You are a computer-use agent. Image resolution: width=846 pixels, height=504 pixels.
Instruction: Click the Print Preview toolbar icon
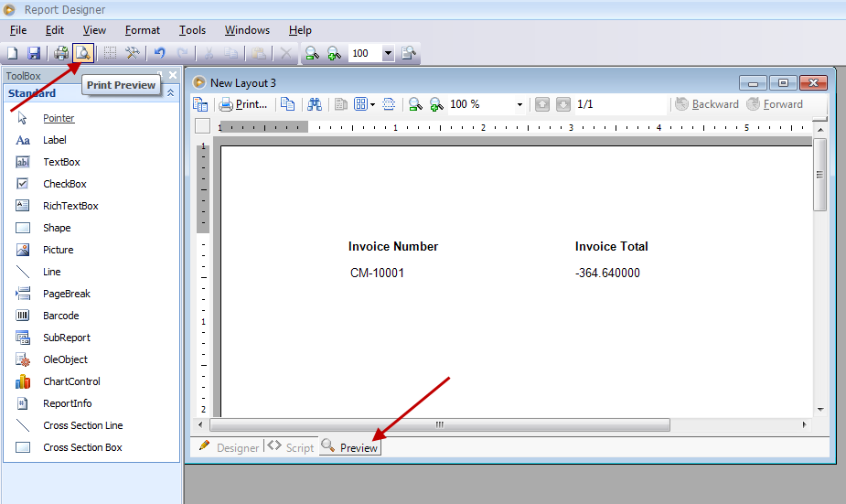[x=83, y=53]
